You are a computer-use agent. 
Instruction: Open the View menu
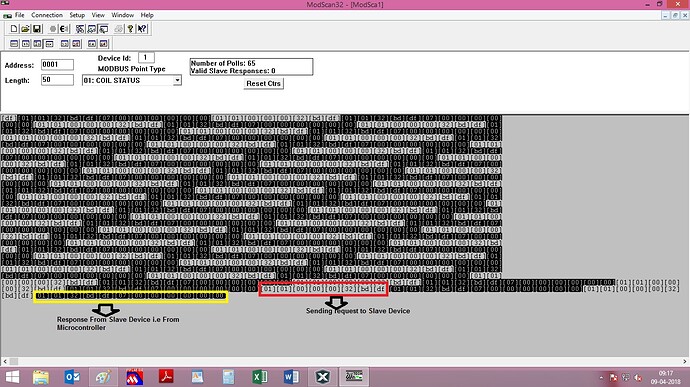click(x=98, y=15)
